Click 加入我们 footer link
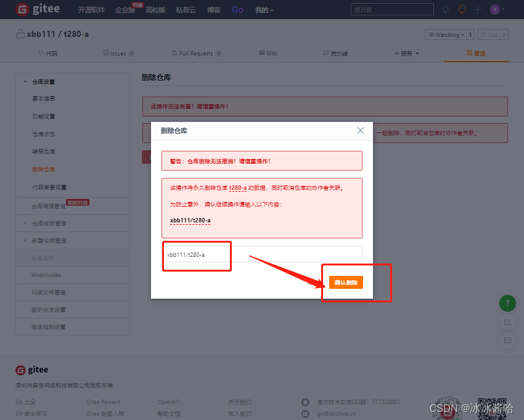Screen dimensions: 524x420 point(240,414)
